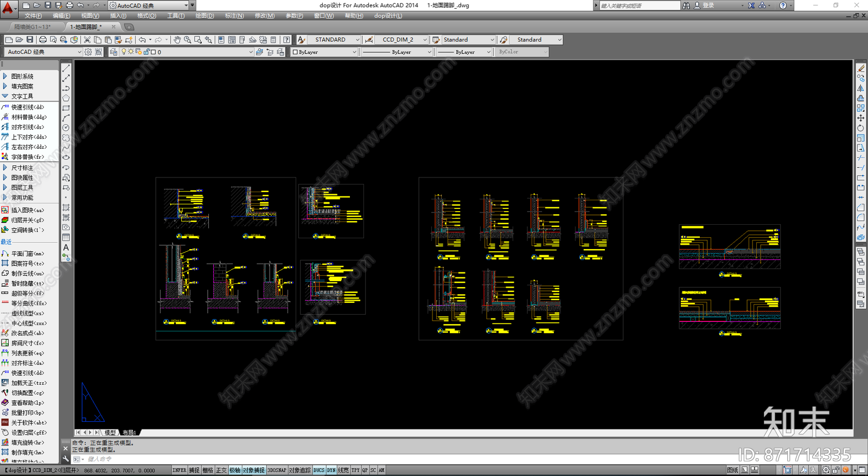The width and height of the screenshot is (868, 476).
Task: Select the Rotate tool in modify toolbar
Action: click(861, 128)
